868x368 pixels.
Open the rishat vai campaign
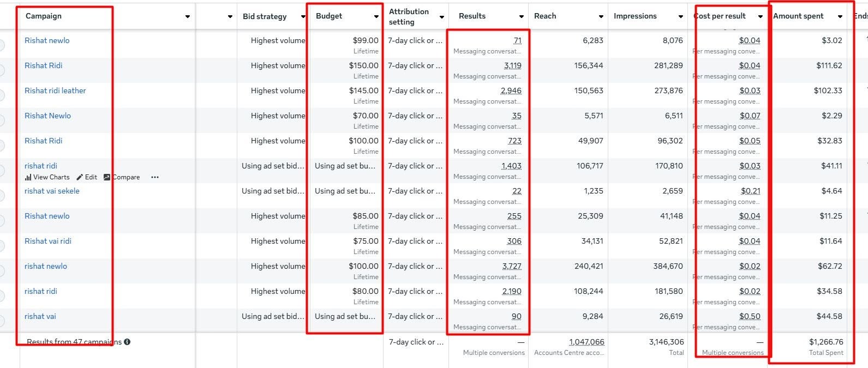click(40, 316)
